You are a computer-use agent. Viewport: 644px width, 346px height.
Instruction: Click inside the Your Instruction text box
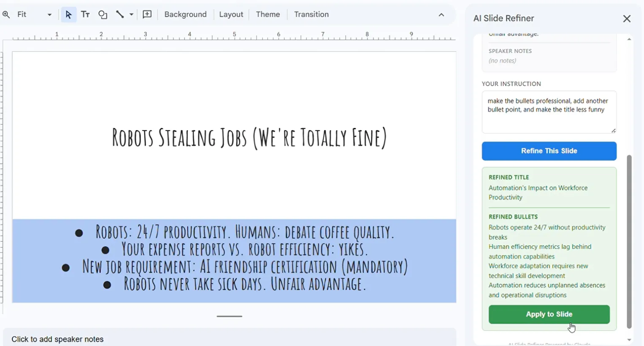click(x=549, y=112)
